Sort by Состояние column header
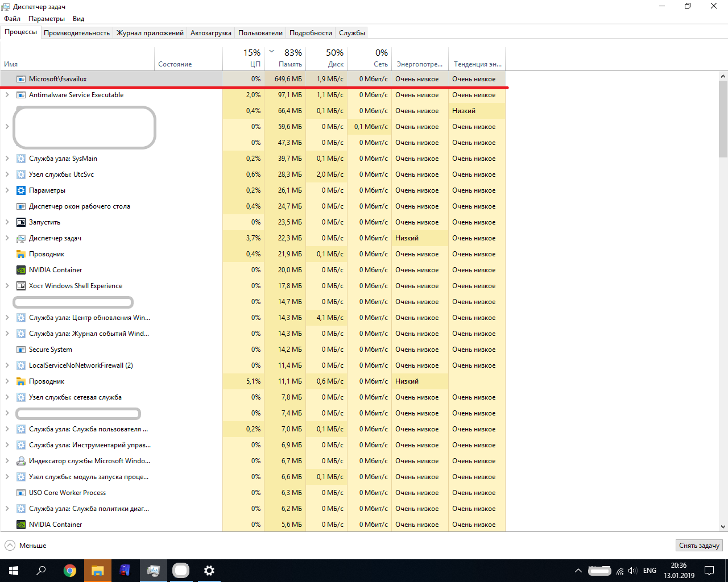The image size is (728, 582). (x=188, y=58)
